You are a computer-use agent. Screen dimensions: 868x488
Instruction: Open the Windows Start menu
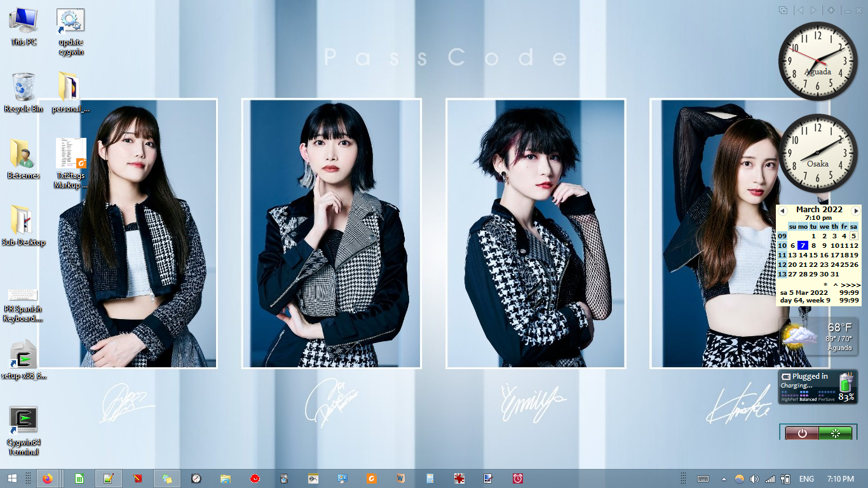click(x=11, y=478)
